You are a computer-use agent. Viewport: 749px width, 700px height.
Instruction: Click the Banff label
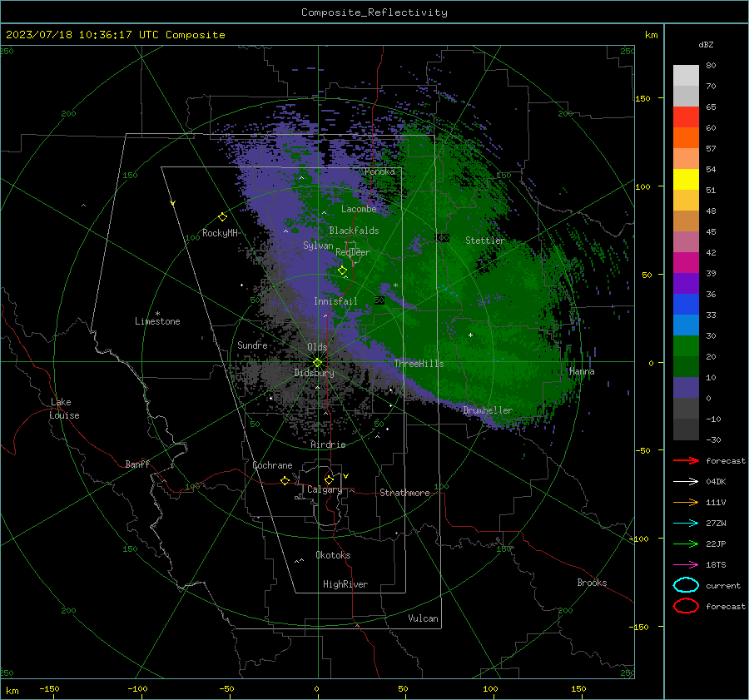pyautogui.click(x=137, y=464)
